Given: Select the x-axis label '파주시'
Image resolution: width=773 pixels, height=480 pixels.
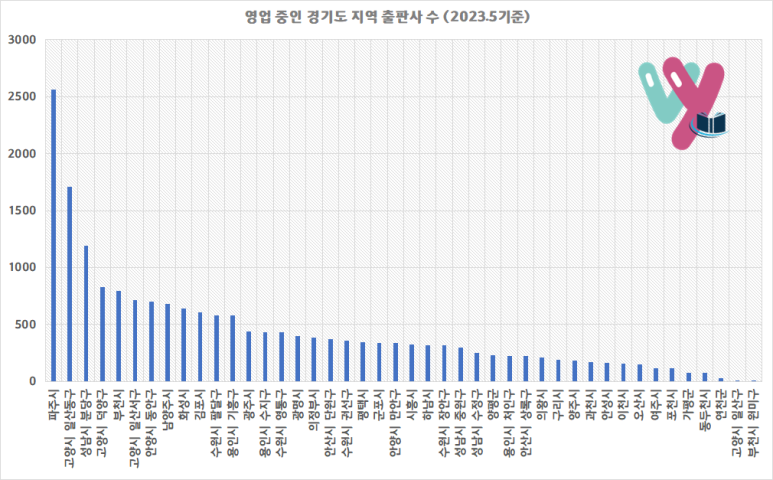Looking at the screenshot, I should point(54,405).
